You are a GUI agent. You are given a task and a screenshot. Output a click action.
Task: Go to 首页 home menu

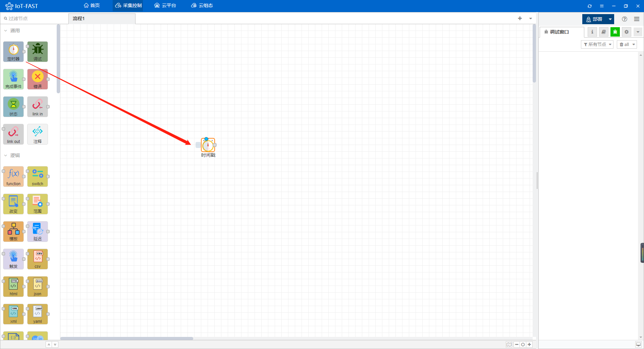pyautogui.click(x=92, y=6)
